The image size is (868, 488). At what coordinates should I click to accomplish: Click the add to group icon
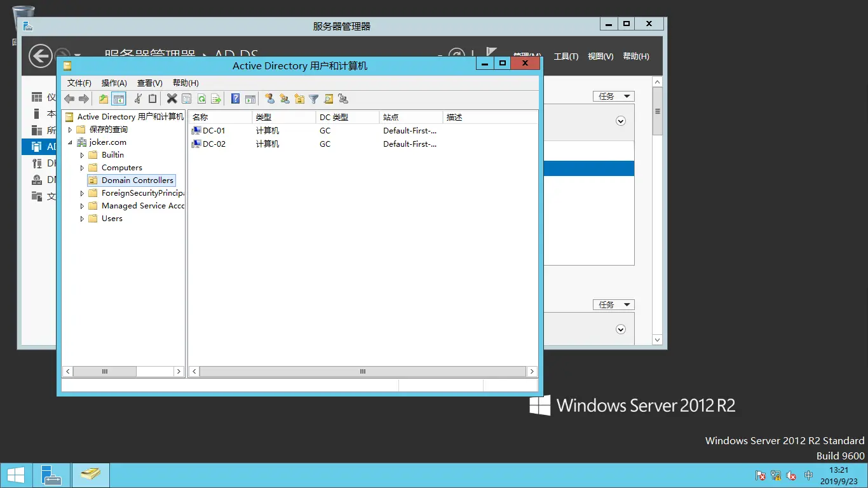click(x=343, y=98)
